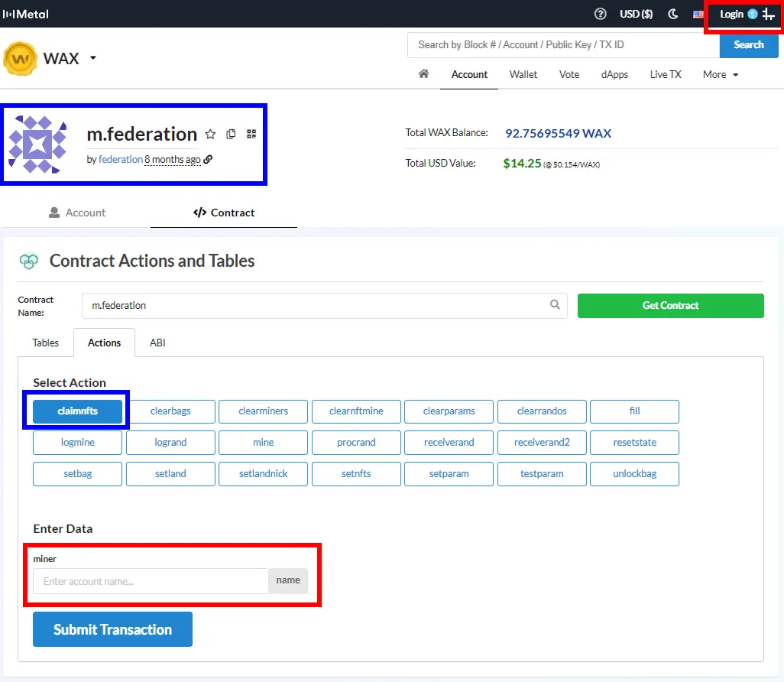Show the QR code icon for m.federation
Viewport: 784px width, 682px height.
tap(251, 134)
